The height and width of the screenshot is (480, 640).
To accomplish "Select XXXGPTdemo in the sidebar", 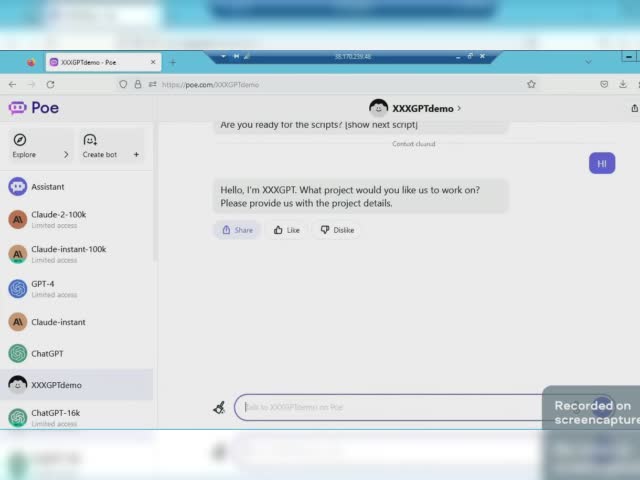I will (x=77, y=384).
